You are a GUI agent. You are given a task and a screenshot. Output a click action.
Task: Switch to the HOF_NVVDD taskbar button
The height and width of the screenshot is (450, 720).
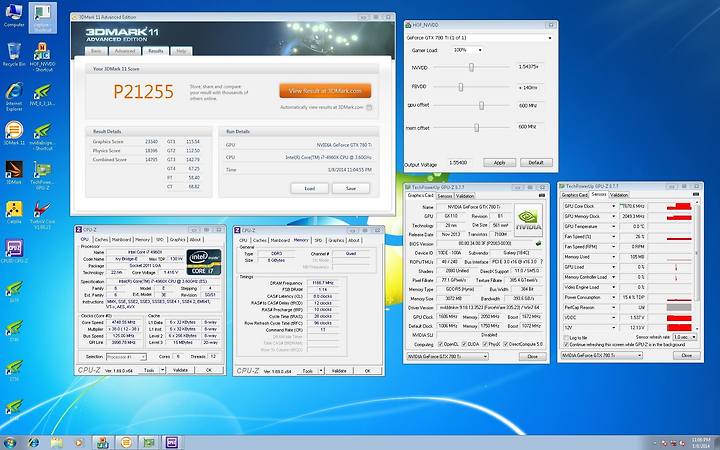[x=103, y=443]
